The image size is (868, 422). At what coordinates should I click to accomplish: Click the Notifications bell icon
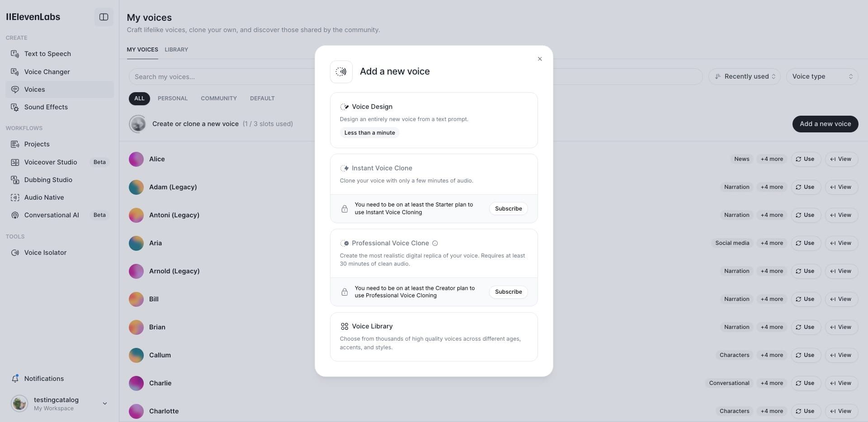(x=15, y=379)
